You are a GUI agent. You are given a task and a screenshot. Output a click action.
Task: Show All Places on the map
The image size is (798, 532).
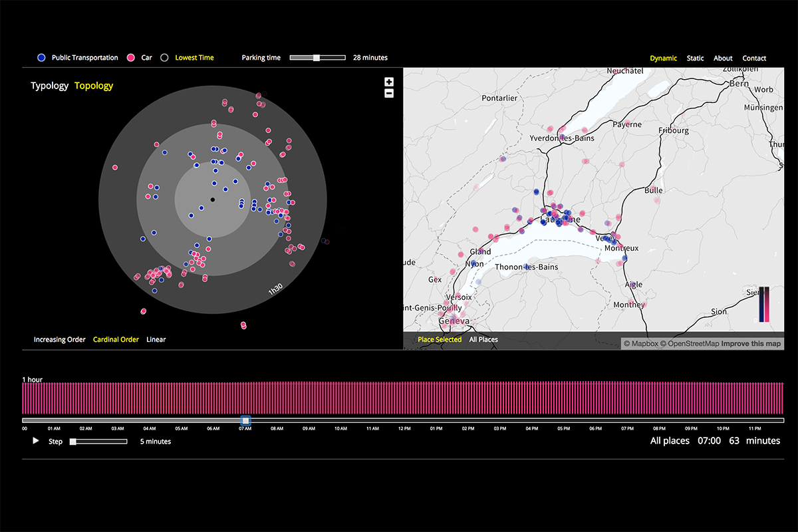(483, 340)
